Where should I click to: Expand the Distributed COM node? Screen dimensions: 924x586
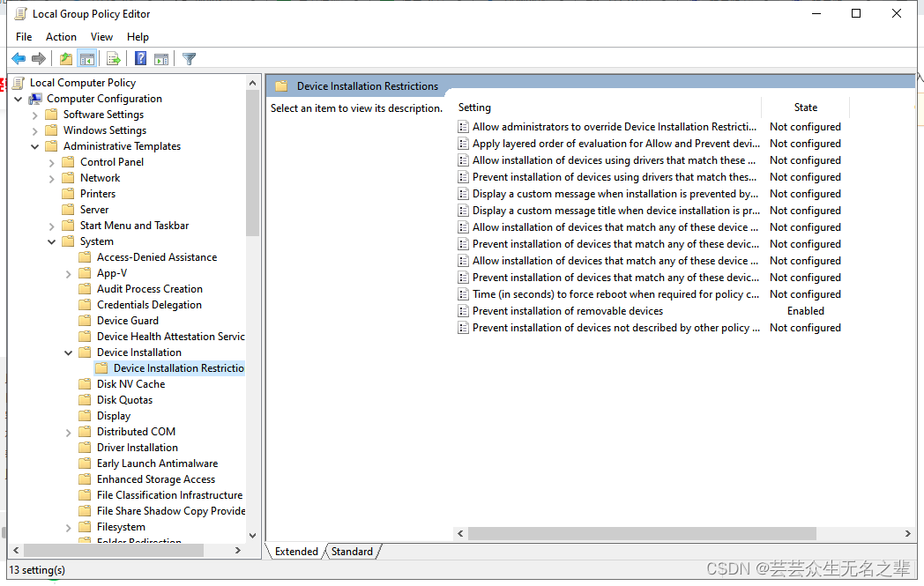(69, 433)
